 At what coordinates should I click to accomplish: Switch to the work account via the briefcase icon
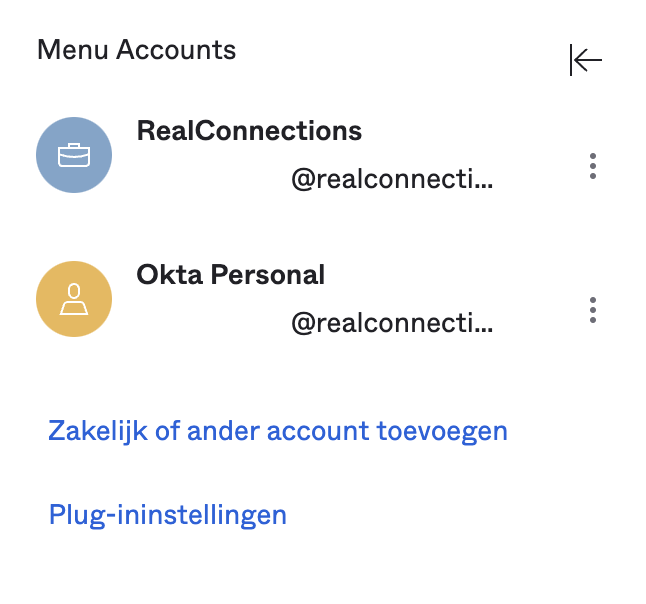pos(74,155)
